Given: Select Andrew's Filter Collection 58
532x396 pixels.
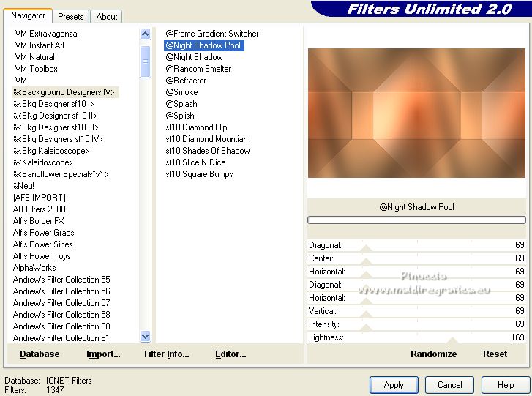Looking at the screenshot, I should [61, 315].
